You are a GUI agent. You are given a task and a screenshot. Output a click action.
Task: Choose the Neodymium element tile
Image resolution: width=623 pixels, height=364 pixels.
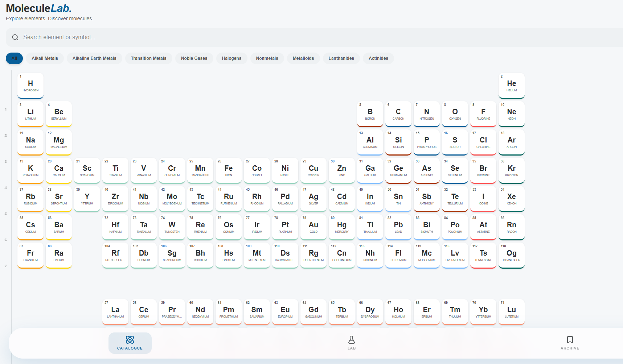[200, 312]
